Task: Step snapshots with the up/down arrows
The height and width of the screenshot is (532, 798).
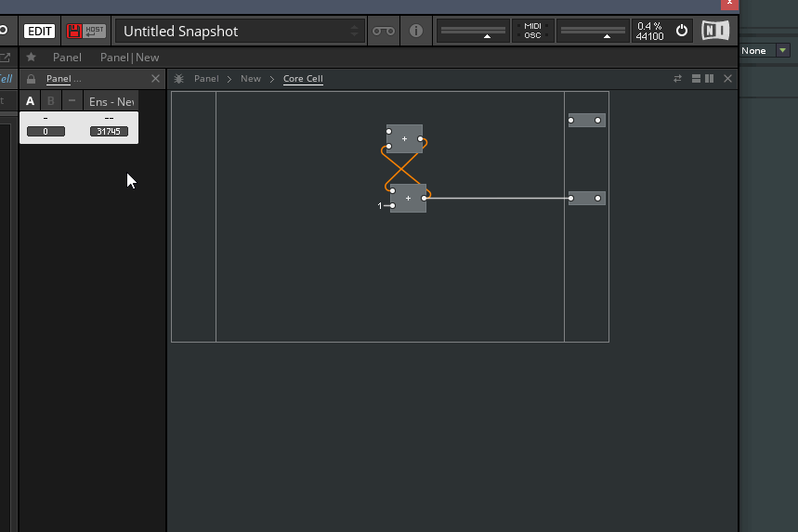Action: tap(354, 31)
